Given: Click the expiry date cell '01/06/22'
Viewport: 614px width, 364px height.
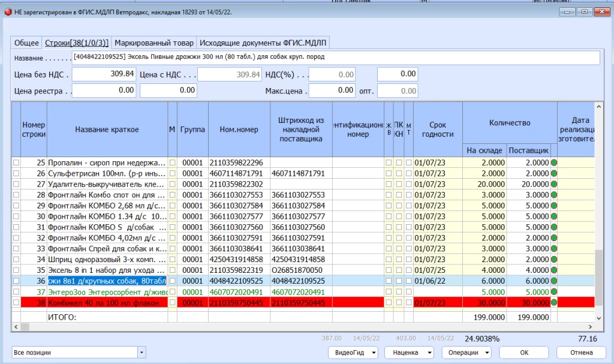Looking at the screenshot, I should [x=438, y=281].
